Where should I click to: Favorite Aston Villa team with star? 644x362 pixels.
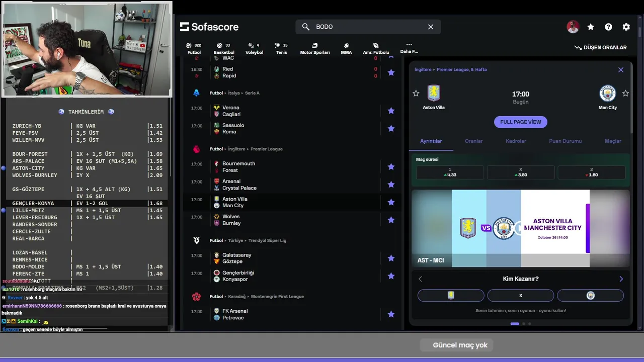[x=416, y=94]
